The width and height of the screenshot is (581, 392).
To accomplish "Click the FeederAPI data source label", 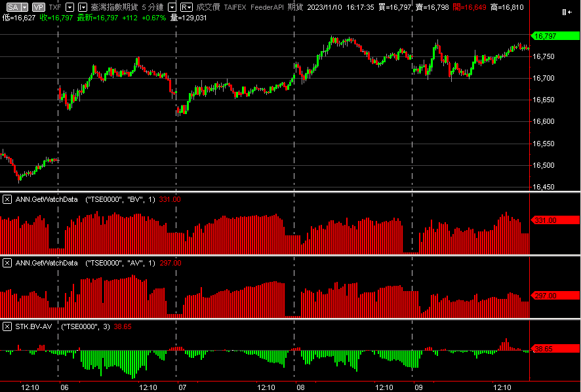I will tap(267, 7).
